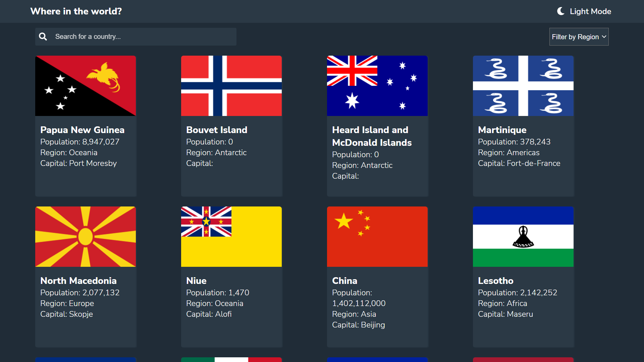Click Capital: Maseru text
The width and height of the screenshot is (644, 362).
click(x=505, y=314)
